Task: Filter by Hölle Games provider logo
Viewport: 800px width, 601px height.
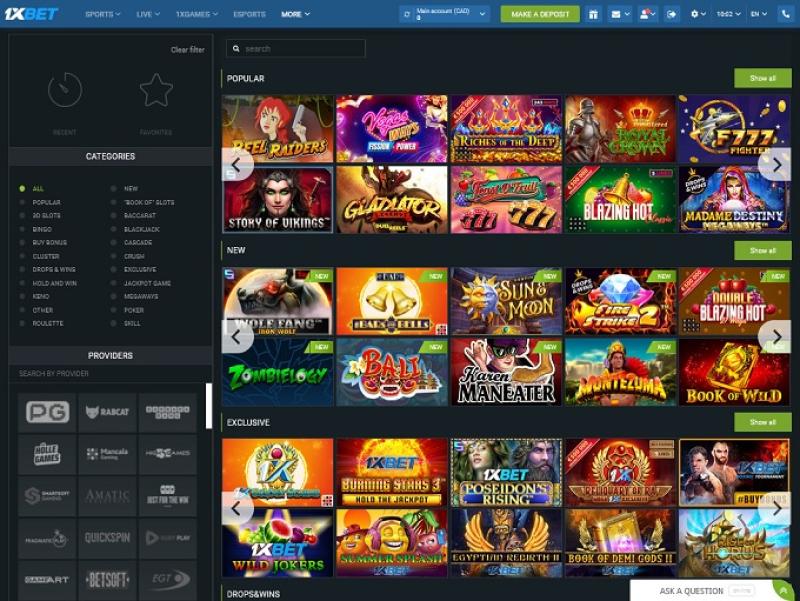Action: coord(47,454)
